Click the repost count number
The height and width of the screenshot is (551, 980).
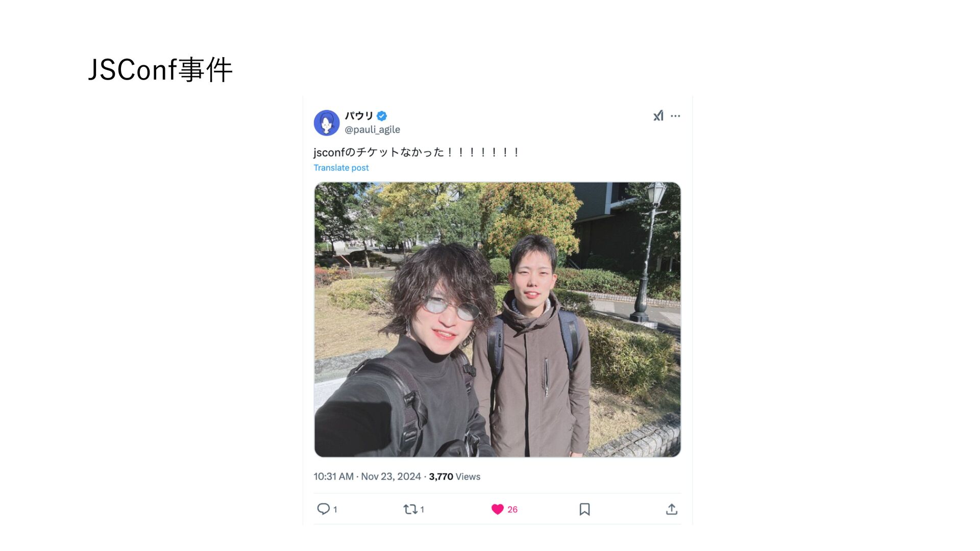(422, 509)
